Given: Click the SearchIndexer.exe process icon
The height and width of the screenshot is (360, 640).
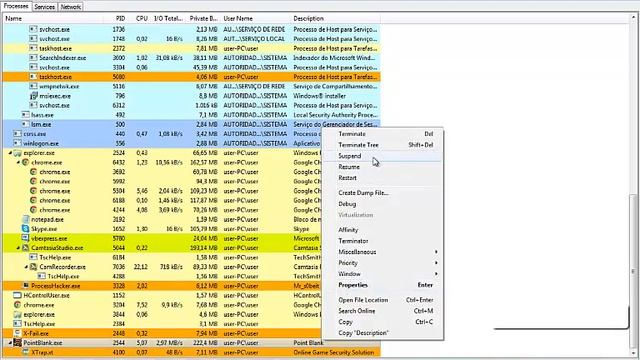Looking at the screenshot, I should click(x=33, y=58).
